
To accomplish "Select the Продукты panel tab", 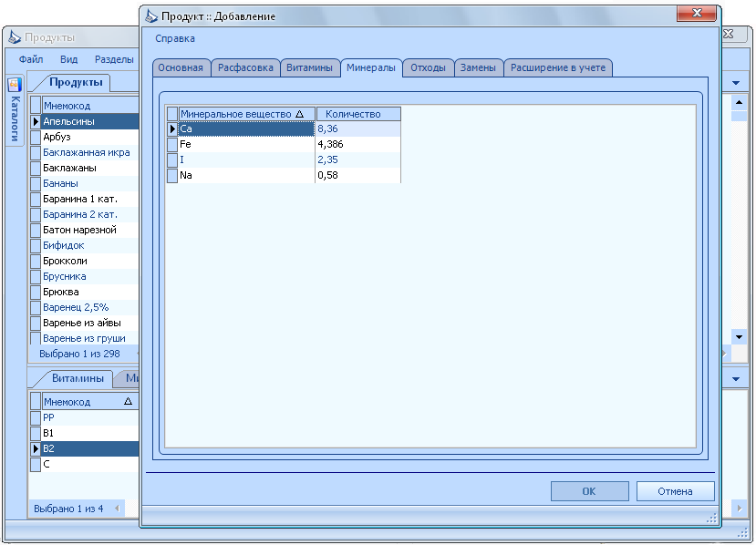I will click(77, 82).
